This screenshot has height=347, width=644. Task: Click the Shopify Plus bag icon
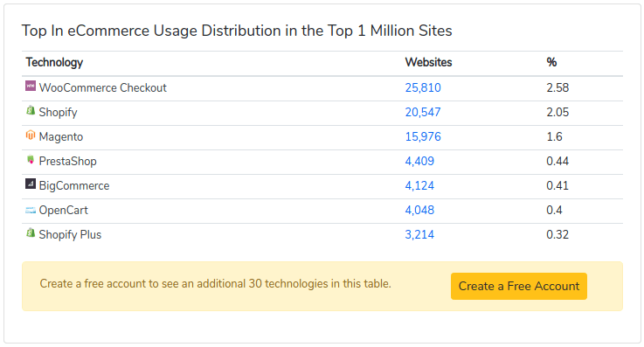pos(31,232)
